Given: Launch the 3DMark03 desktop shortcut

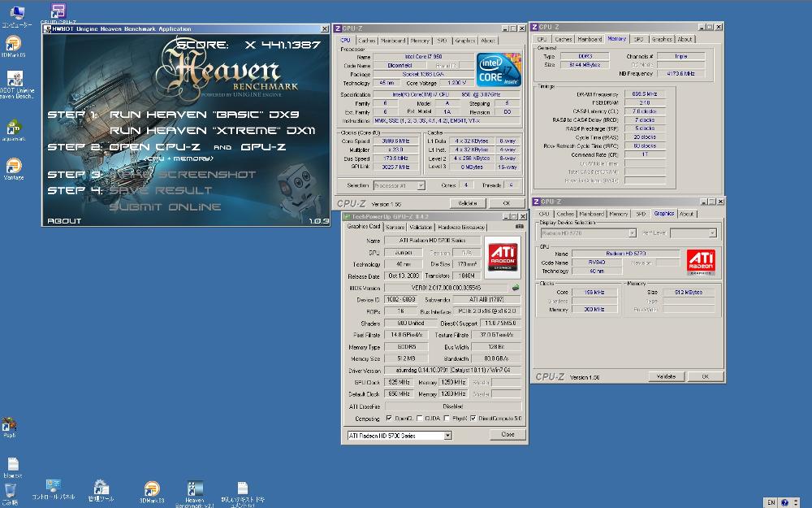Looking at the screenshot, I should tap(152, 493).
